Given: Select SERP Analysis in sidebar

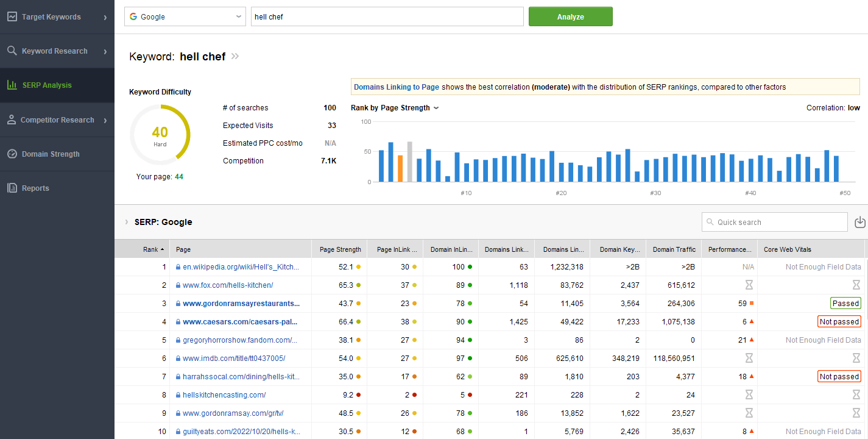Looking at the screenshot, I should [57, 85].
